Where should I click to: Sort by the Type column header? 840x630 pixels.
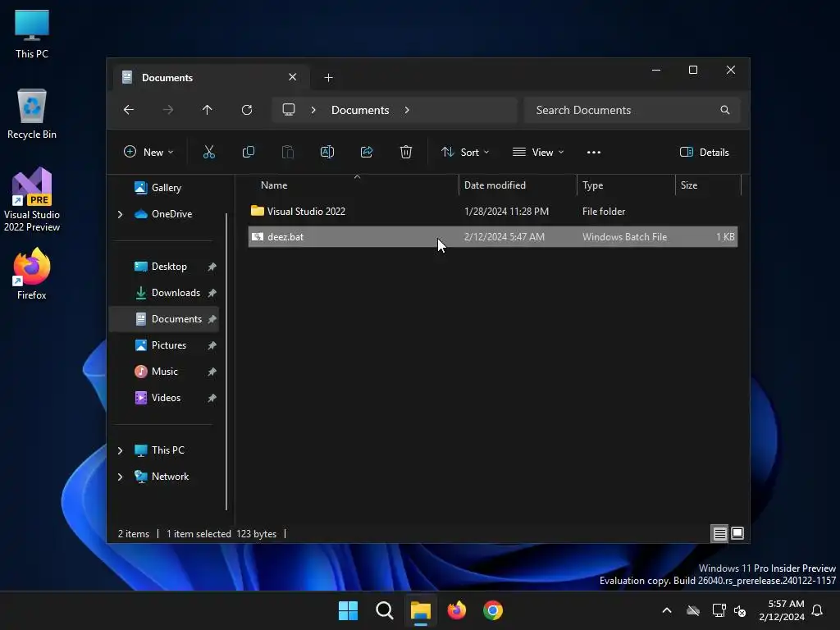point(626,185)
